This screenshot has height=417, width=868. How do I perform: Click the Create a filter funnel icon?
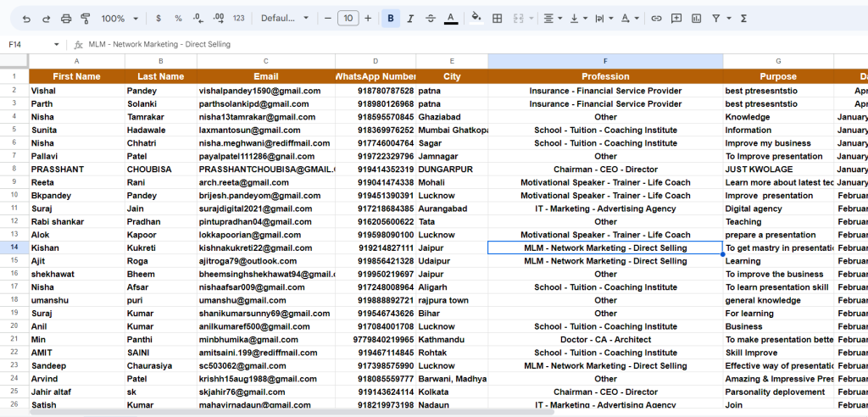tap(715, 19)
